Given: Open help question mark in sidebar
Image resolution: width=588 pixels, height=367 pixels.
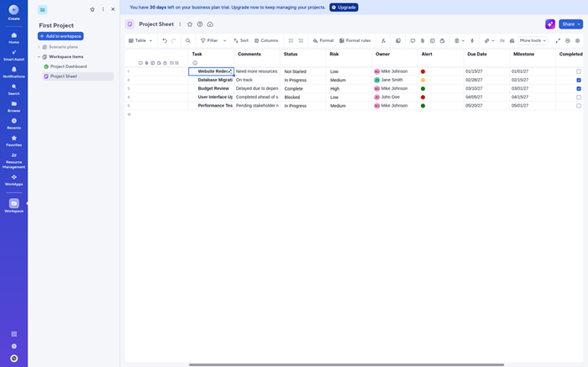Looking at the screenshot, I should pos(14,346).
